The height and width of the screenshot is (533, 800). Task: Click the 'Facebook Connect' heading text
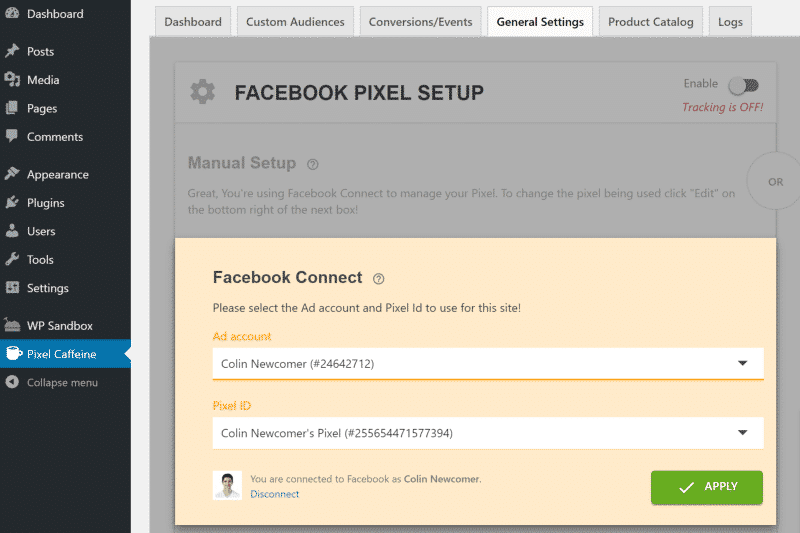[287, 277]
